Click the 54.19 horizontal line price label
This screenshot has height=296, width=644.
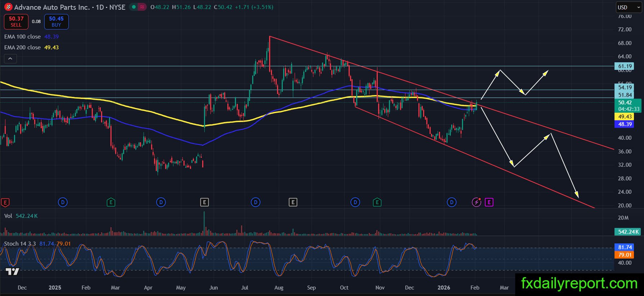(x=625, y=88)
